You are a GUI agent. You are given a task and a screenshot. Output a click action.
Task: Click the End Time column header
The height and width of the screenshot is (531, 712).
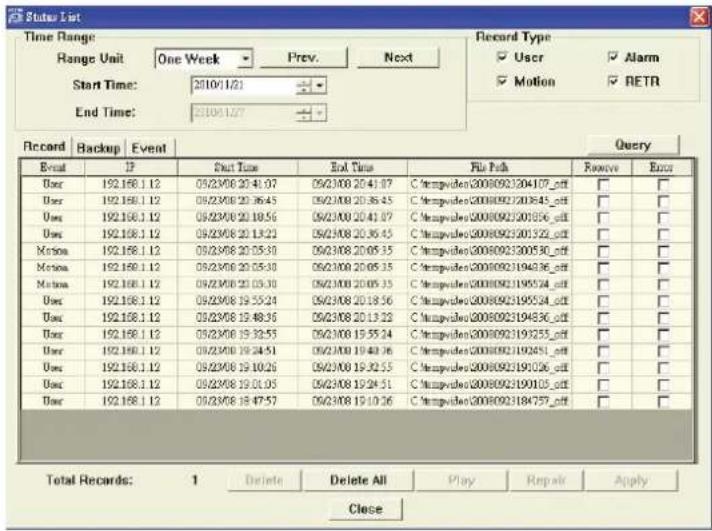click(x=352, y=168)
